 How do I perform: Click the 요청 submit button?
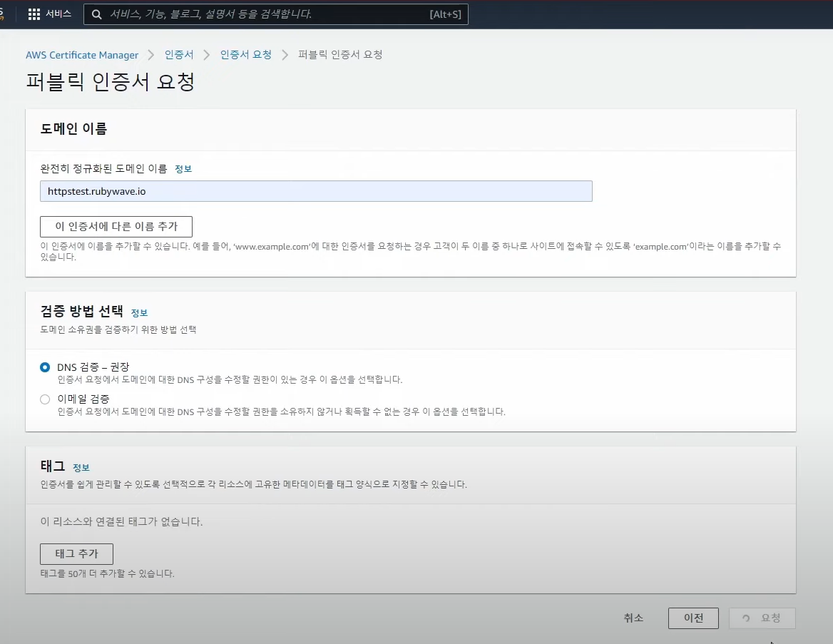tap(762, 618)
